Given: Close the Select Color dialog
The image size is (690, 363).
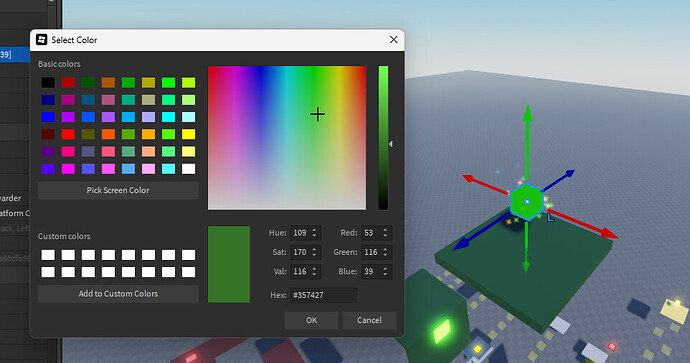Looking at the screenshot, I should 393,40.
